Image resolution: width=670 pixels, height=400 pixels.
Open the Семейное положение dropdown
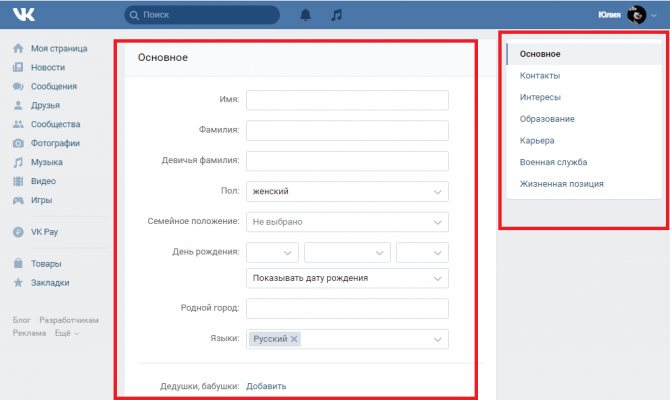tap(347, 221)
